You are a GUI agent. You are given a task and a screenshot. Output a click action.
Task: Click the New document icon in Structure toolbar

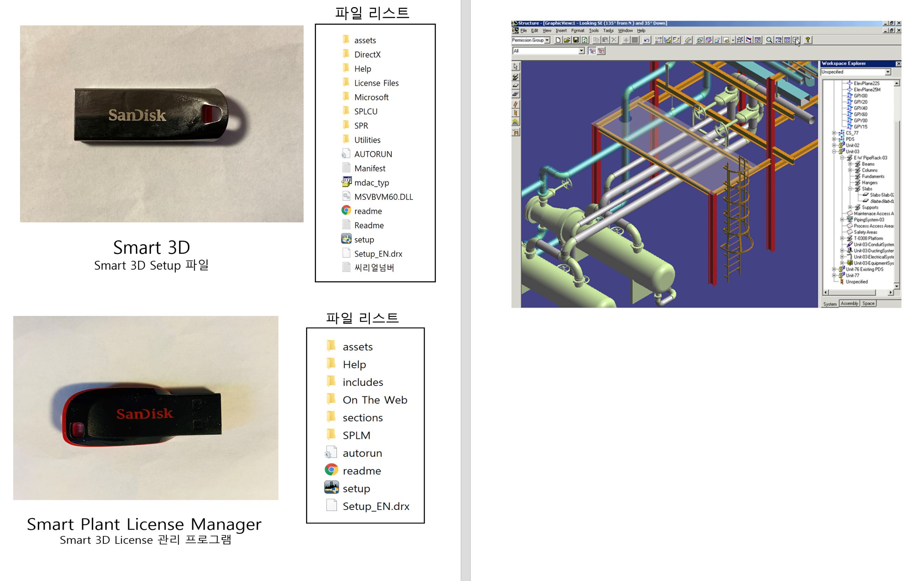(558, 40)
